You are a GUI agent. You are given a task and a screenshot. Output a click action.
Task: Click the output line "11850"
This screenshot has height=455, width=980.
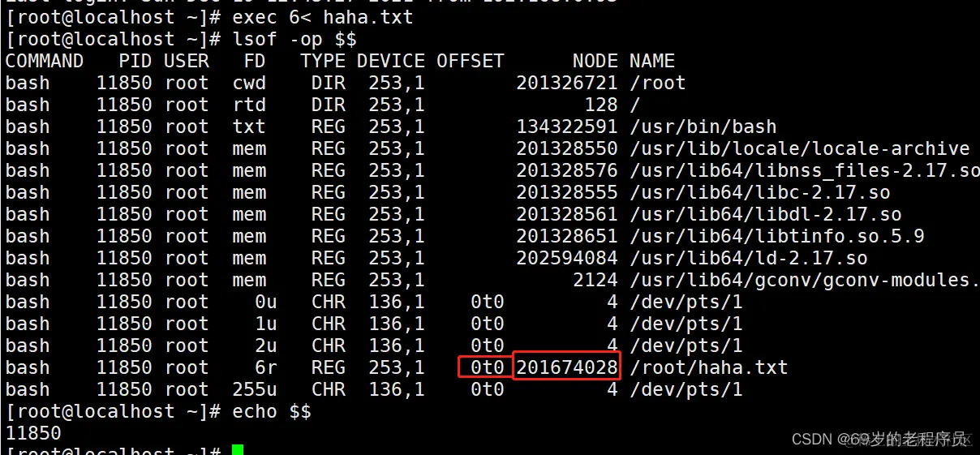tap(33, 433)
